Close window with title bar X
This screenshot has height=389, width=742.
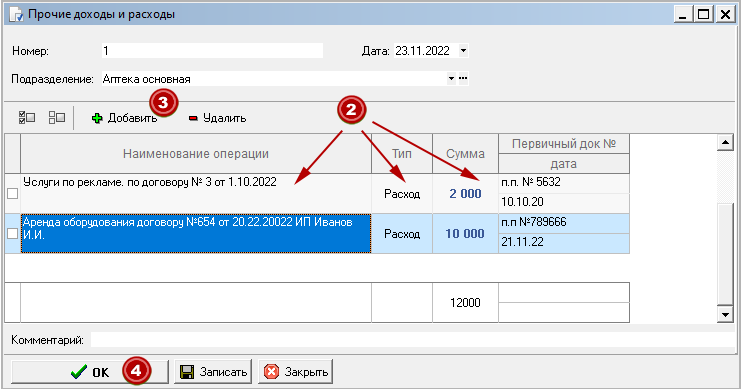725,14
